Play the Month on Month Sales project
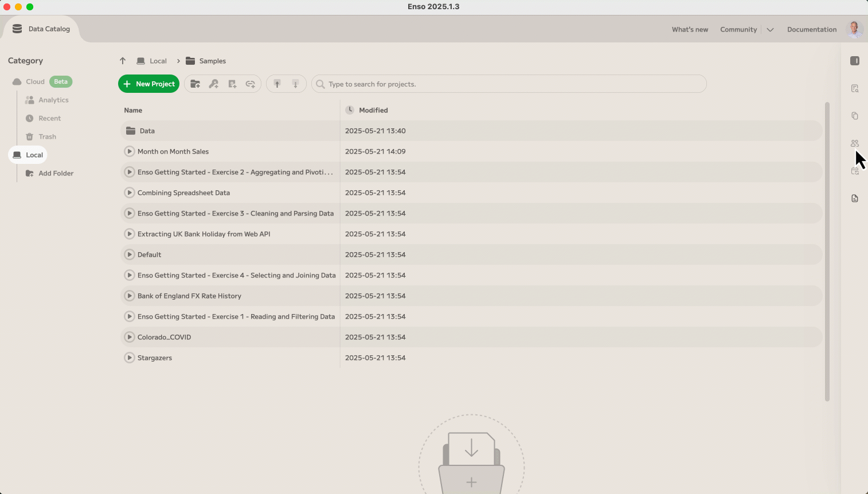Viewport: 868px width, 494px height. (130, 151)
